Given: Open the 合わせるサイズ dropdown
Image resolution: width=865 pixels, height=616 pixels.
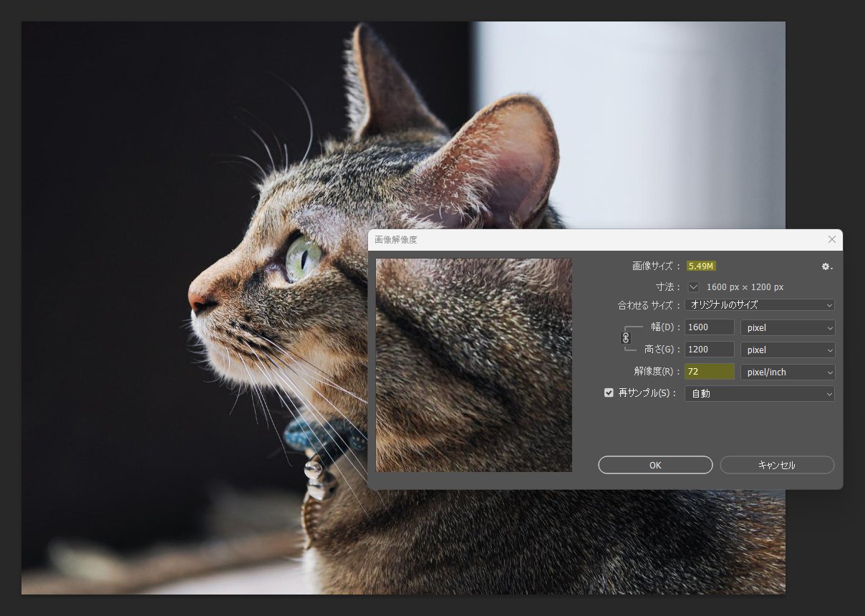Looking at the screenshot, I should [759, 305].
